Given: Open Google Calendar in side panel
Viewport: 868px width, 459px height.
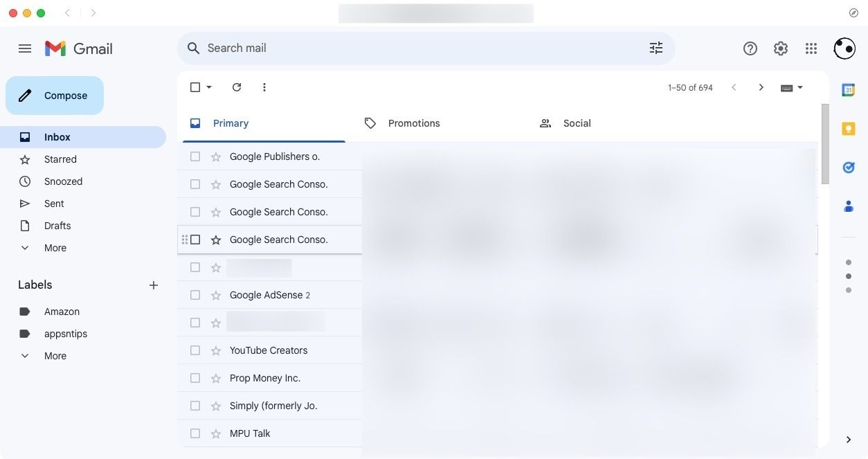Looking at the screenshot, I should point(848,90).
